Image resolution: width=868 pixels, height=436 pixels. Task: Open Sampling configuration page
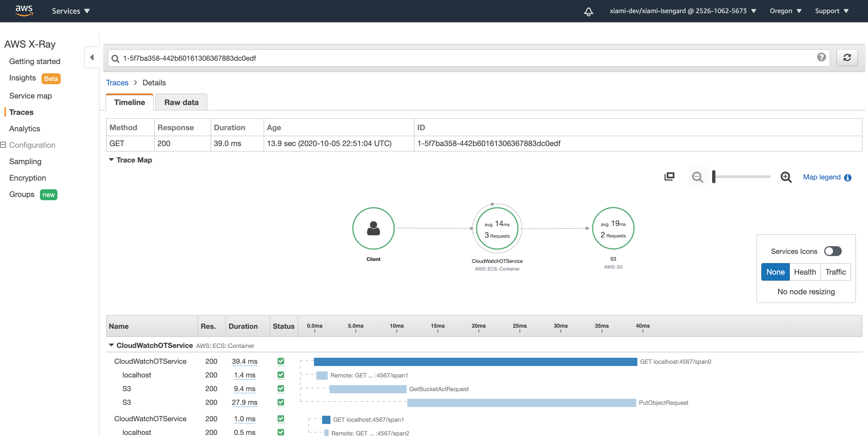click(x=25, y=161)
